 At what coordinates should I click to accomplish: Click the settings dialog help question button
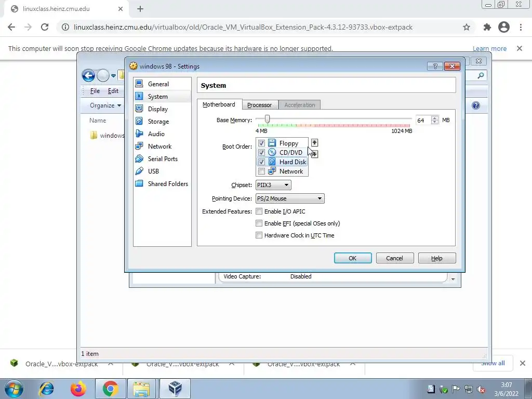pos(435,66)
